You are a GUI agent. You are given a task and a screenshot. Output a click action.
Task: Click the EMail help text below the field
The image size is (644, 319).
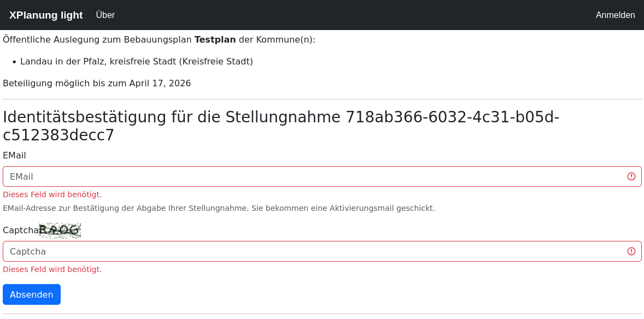(x=219, y=208)
